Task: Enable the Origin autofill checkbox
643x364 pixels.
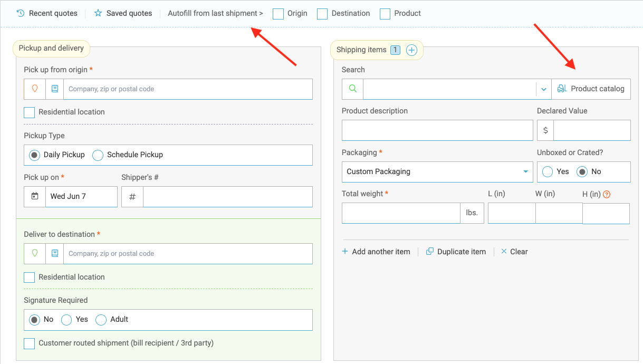Action: coord(278,14)
